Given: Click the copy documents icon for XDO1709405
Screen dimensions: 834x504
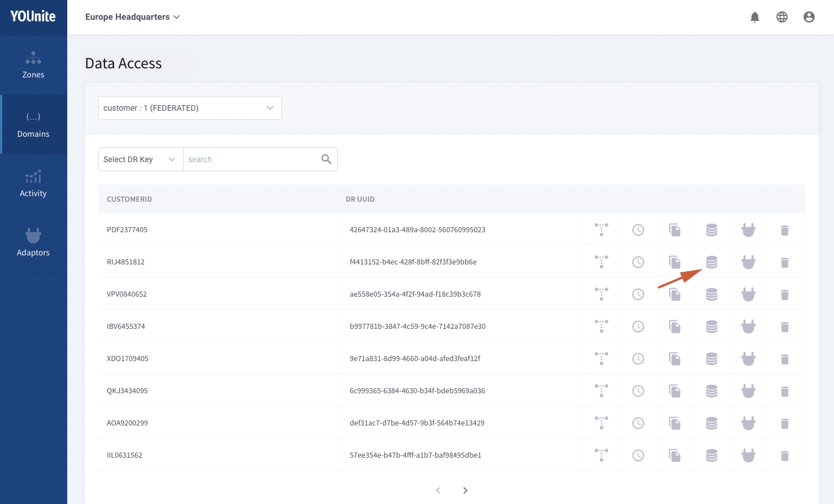Looking at the screenshot, I should [675, 359].
